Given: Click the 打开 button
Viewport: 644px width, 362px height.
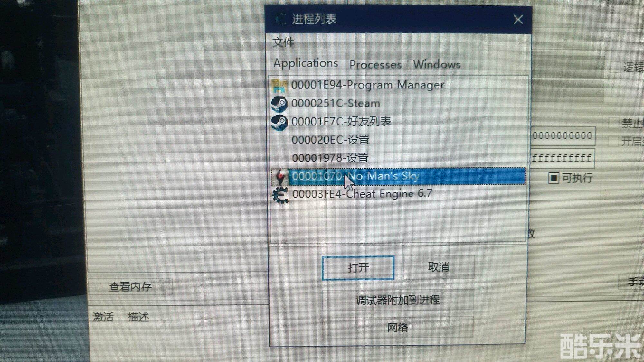Looking at the screenshot, I should [x=358, y=268].
